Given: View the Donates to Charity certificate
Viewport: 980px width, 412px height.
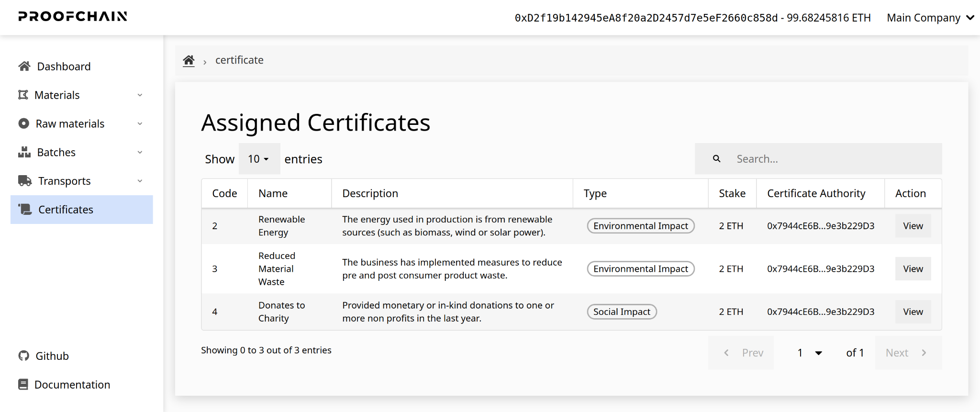Looking at the screenshot, I should click(x=913, y=312).
